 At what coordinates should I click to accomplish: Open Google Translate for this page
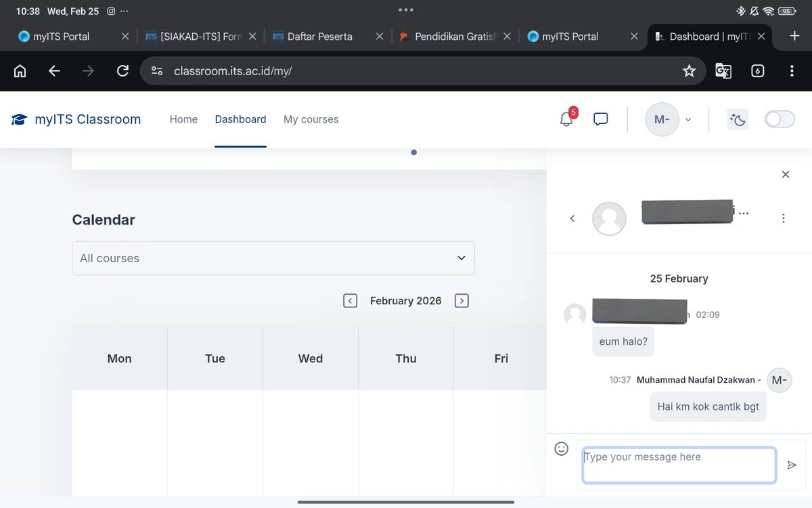tap(723, 70)
